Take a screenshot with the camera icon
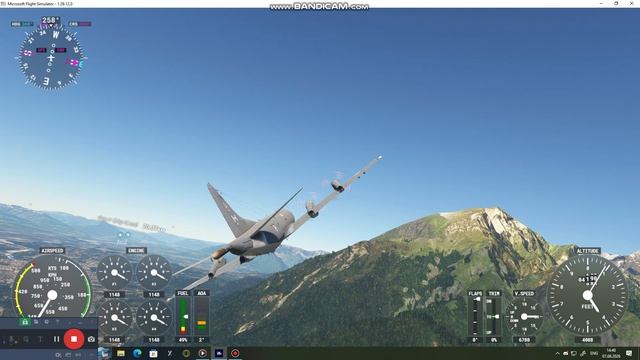This screenshot has height=360, width=640. point(91,339)
